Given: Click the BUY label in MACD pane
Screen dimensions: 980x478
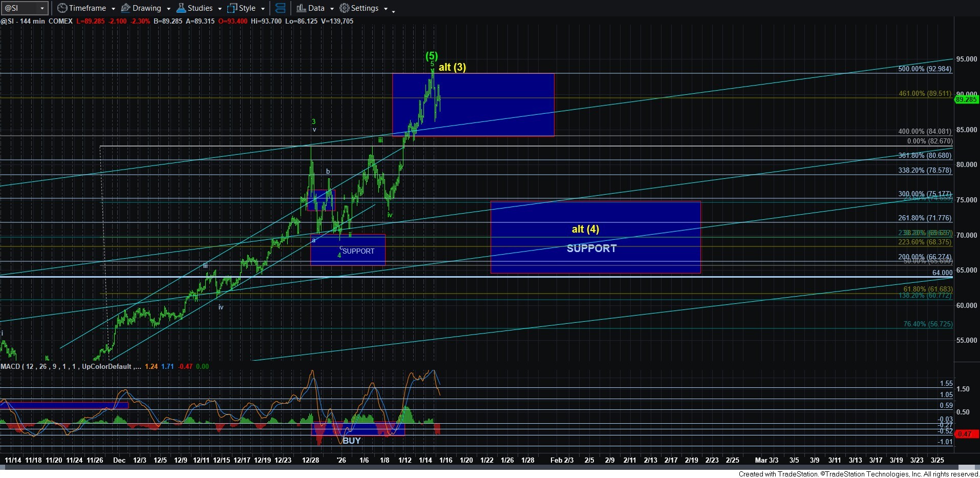Looking at the screenshot, I should pyautogui.click(x=351, y=441).
